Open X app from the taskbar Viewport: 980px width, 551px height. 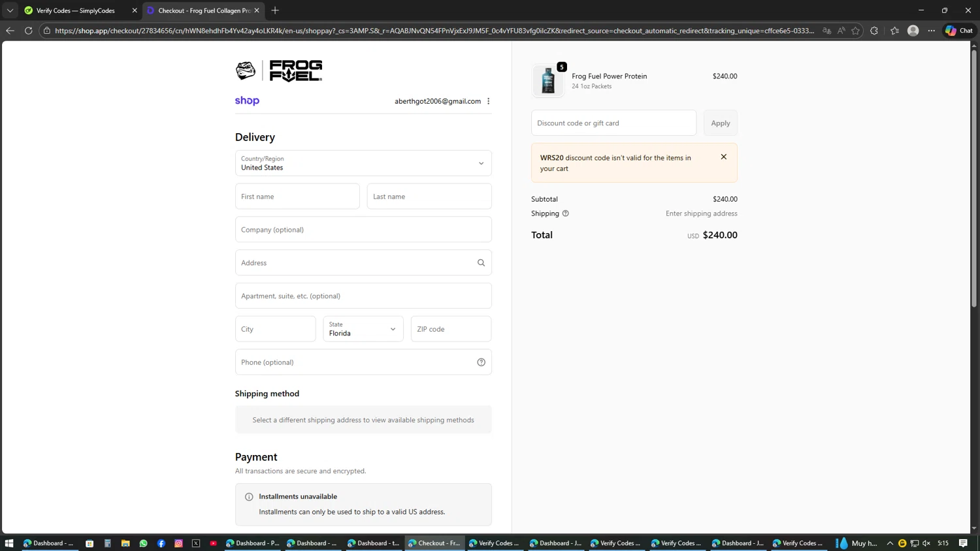pos(196,543)
